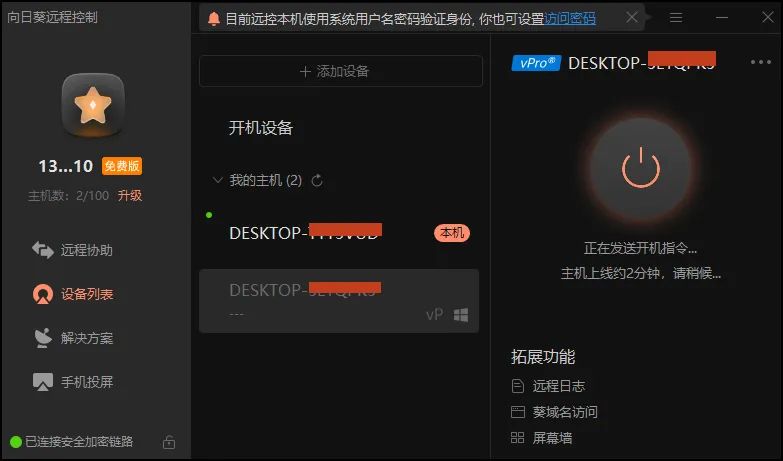Open the 访问密码 access password link
The width and height of the screenshot is (783, 461).
click(570, 18)
